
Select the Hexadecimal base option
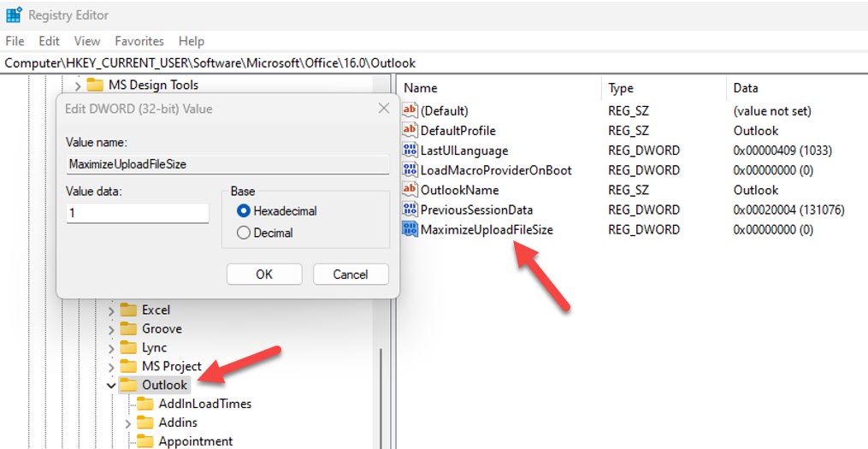coord(243,211)
